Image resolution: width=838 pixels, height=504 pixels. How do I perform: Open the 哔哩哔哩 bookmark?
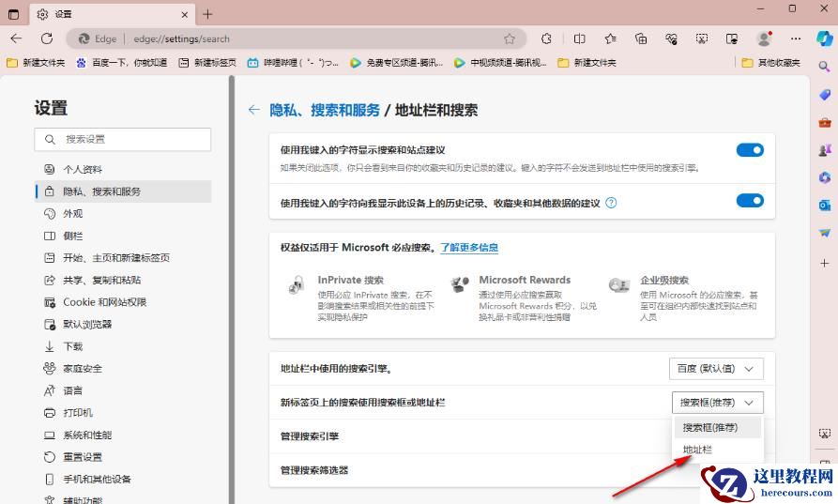tap(293, 63)
